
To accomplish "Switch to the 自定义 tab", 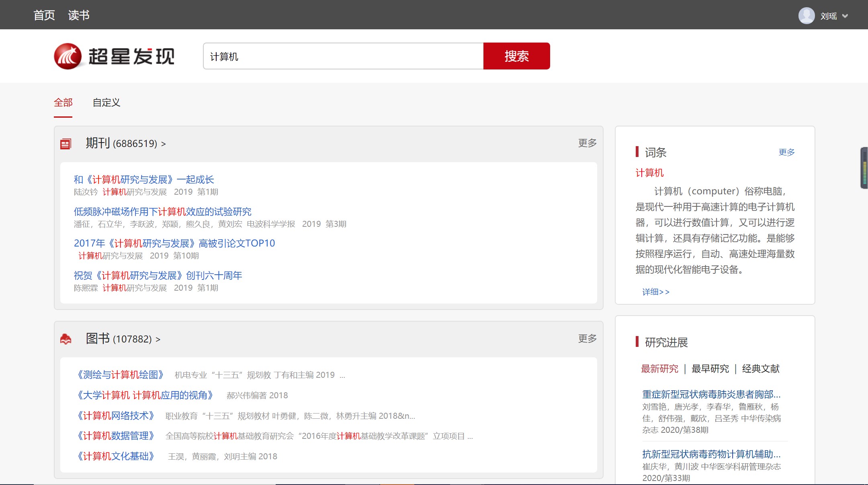I will [x=106, y=103].
